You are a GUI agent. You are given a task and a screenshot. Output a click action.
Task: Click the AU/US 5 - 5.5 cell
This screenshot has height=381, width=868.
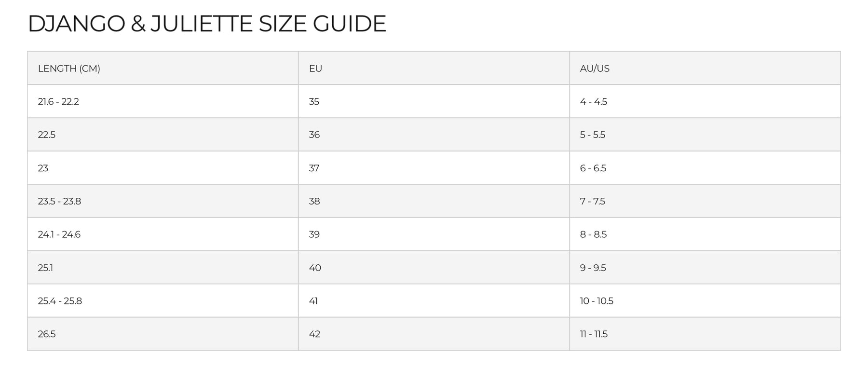(592, 135)
